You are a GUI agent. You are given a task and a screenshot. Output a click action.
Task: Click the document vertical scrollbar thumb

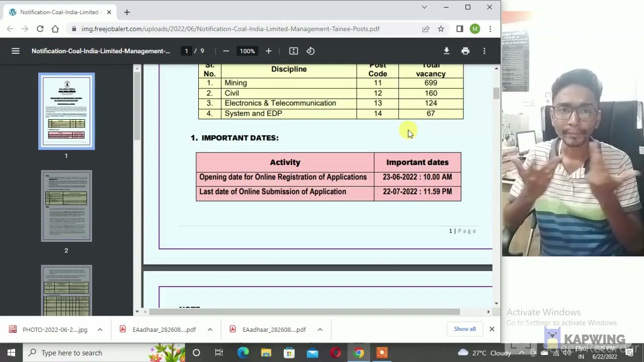(496, 93)
